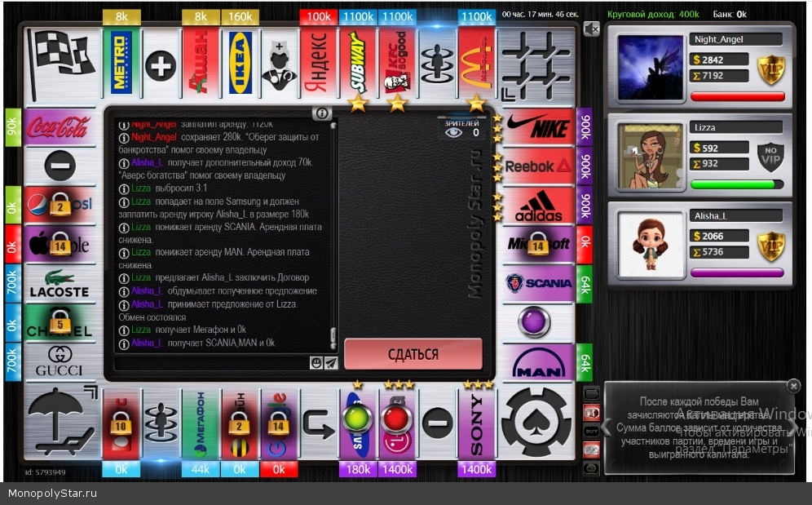Image resolution: width=812 pixels, height=505 pixels.
Task: Click the chat message input field
Action: pos(213,363)
